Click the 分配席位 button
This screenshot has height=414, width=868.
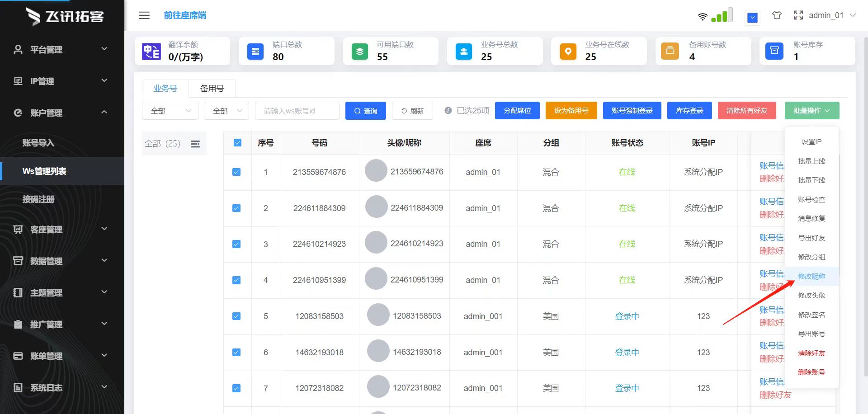517,111
